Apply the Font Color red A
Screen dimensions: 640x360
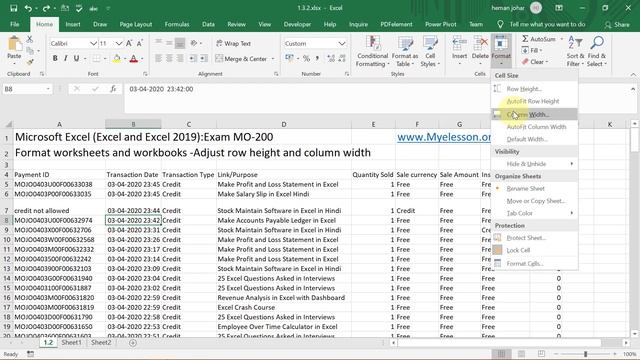coord(133,59)
